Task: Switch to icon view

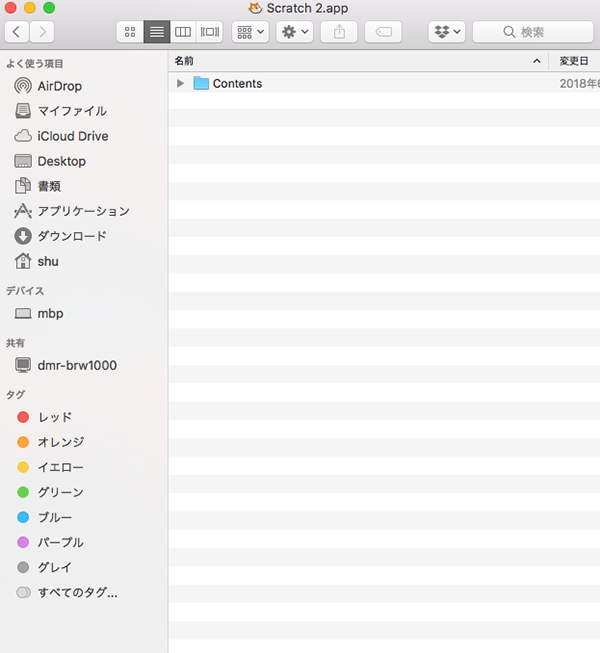Action: [x=130, y=32]
